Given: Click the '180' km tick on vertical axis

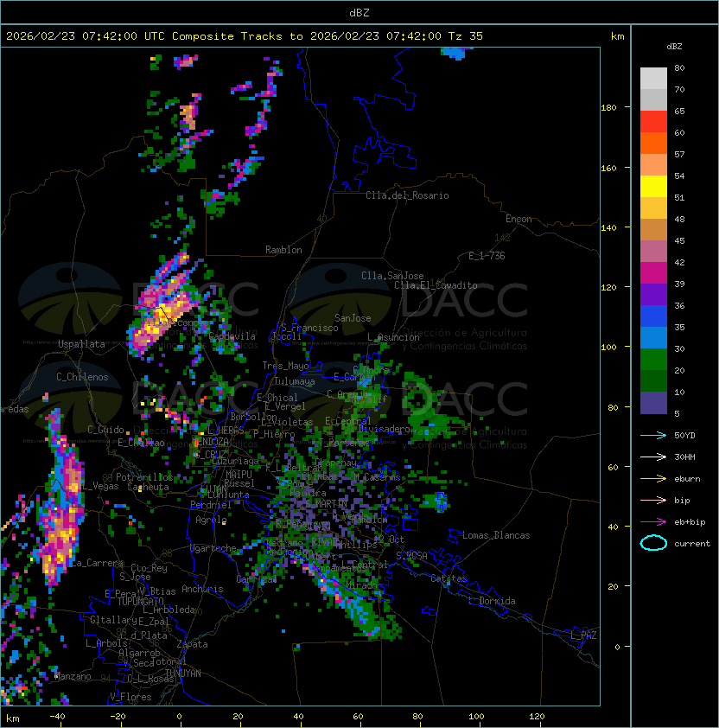Looking at the screenshot, I should [x=608, y=108].
